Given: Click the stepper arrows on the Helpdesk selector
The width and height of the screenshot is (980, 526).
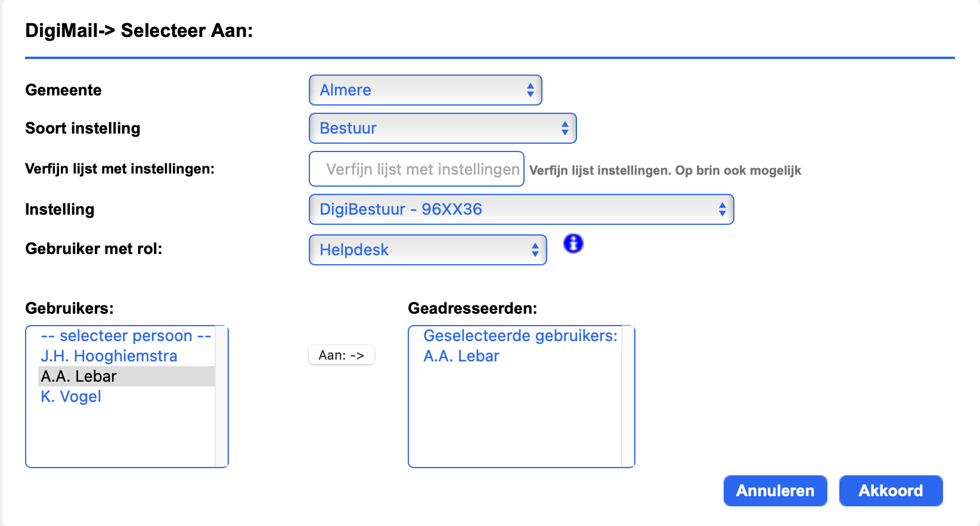Looking at the screenshot, I should 535,250.
